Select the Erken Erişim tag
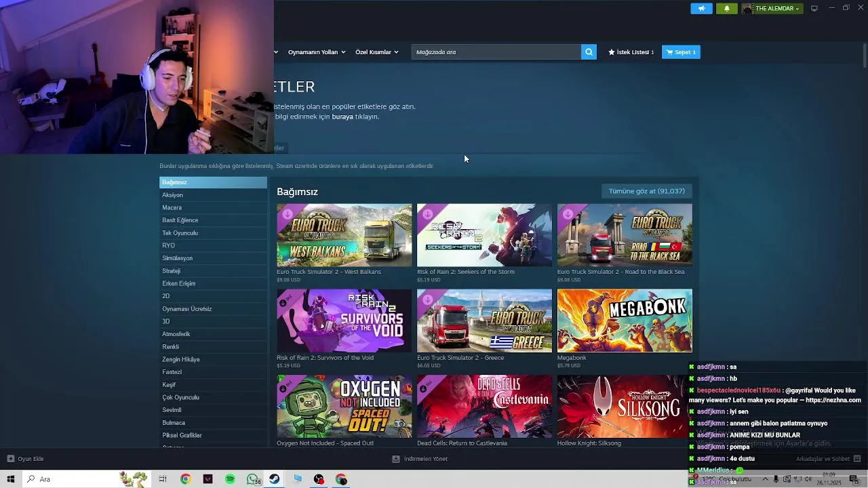Image resolution: width=868 pixels, height=488 pixels. 213,283
